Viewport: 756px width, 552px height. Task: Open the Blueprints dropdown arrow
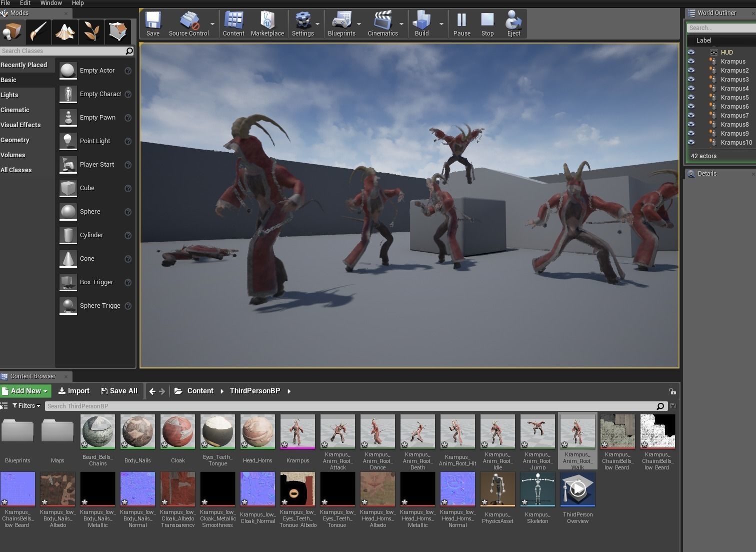(x=359, y=24)
